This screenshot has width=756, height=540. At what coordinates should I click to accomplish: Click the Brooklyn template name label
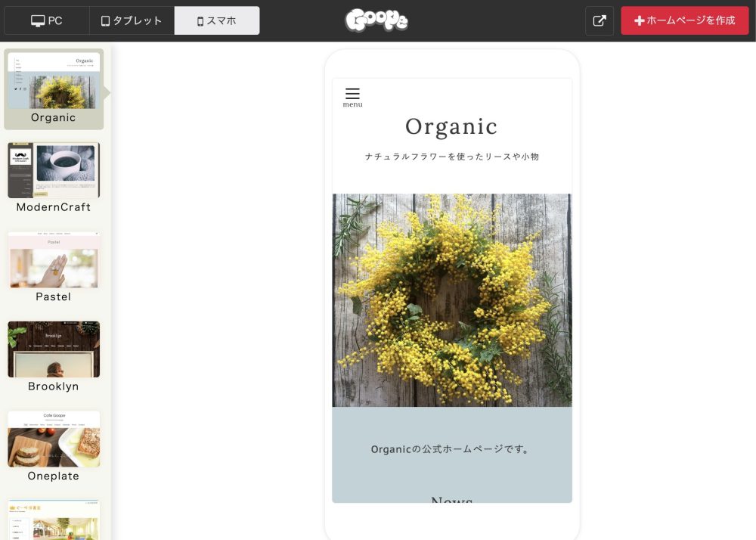pyautogui.click(x=54, y=386)
